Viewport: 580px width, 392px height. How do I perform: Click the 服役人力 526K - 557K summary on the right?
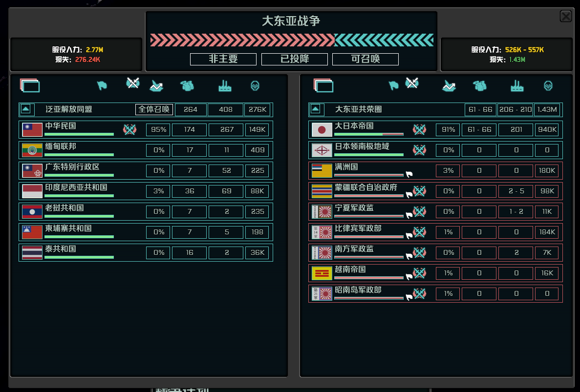507,49
